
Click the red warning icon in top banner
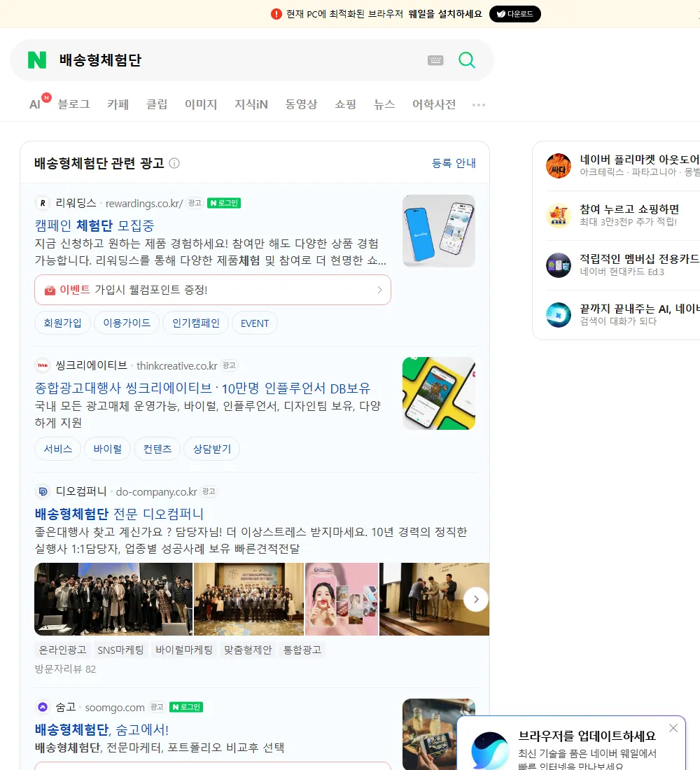pyautogui.click(x=276, y=14)
